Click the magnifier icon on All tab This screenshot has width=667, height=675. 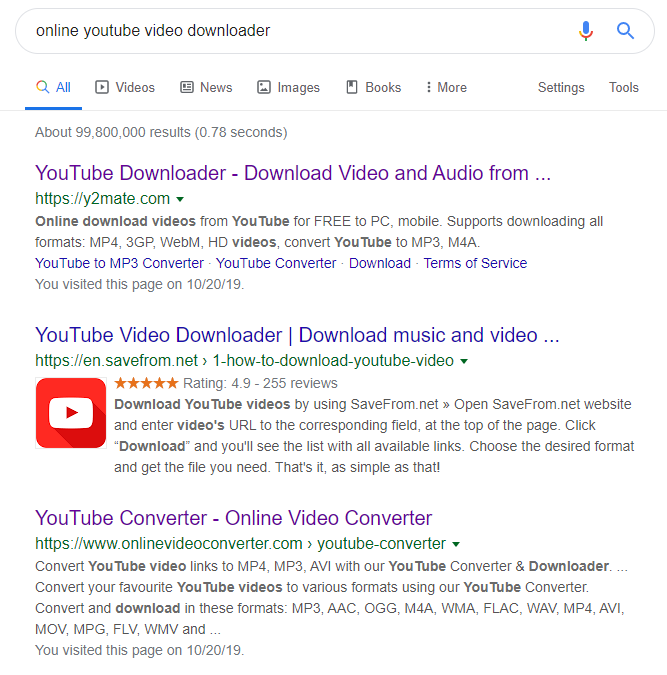(x=42, y=87)
